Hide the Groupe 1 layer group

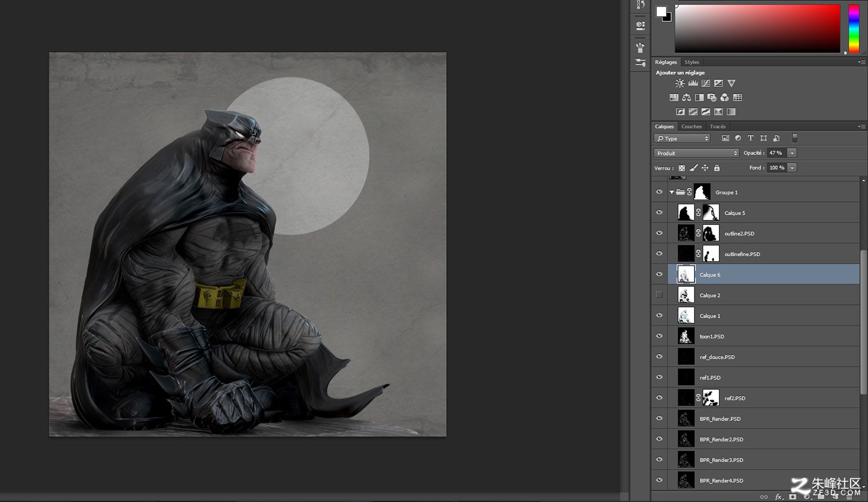click(659, 192)
